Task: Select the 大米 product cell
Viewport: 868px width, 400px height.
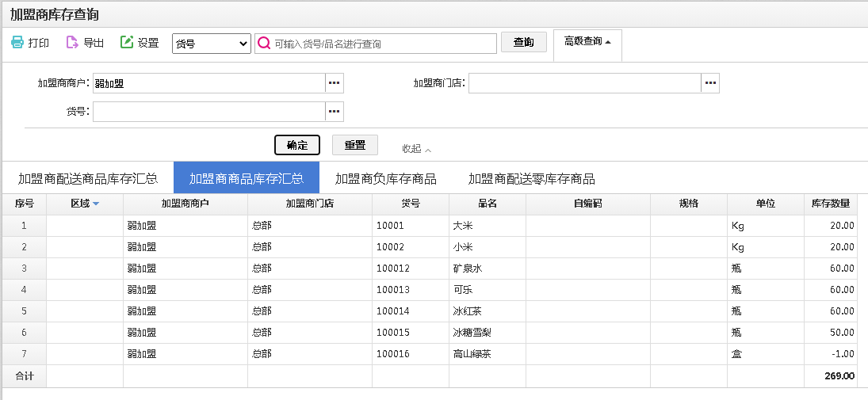Action: tap(488, 226)
